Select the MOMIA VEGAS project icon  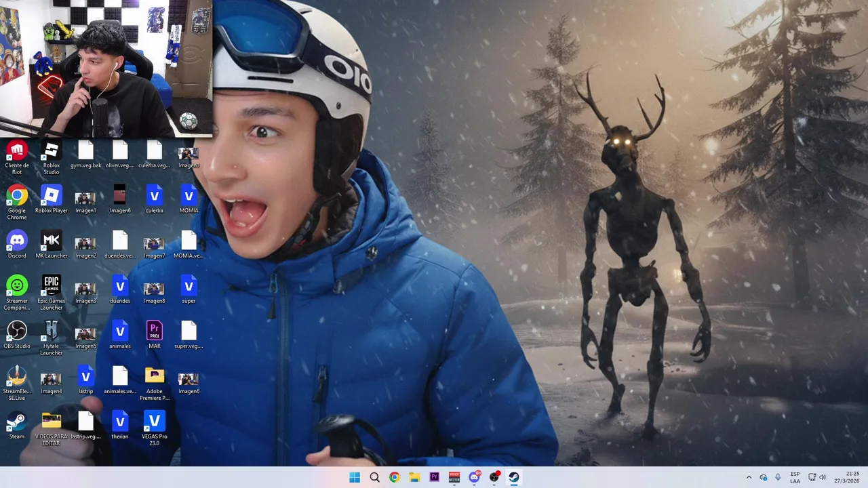[x=189, y=200]
